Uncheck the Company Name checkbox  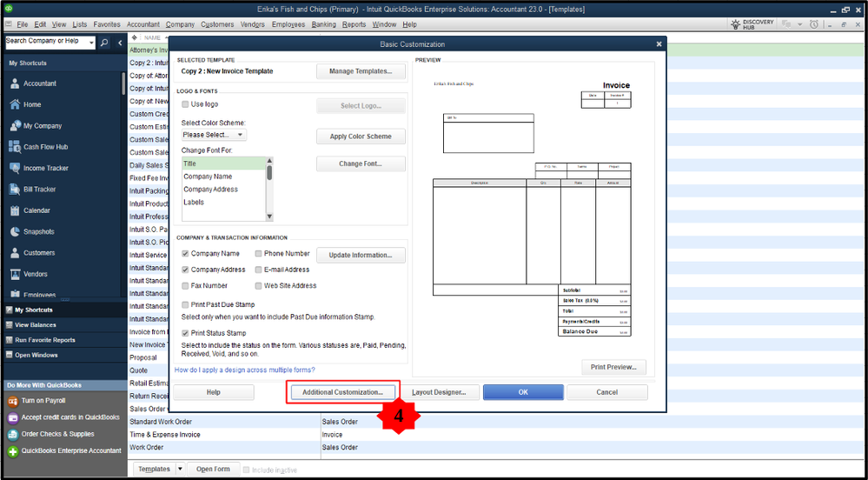click(x=185, y=253)
